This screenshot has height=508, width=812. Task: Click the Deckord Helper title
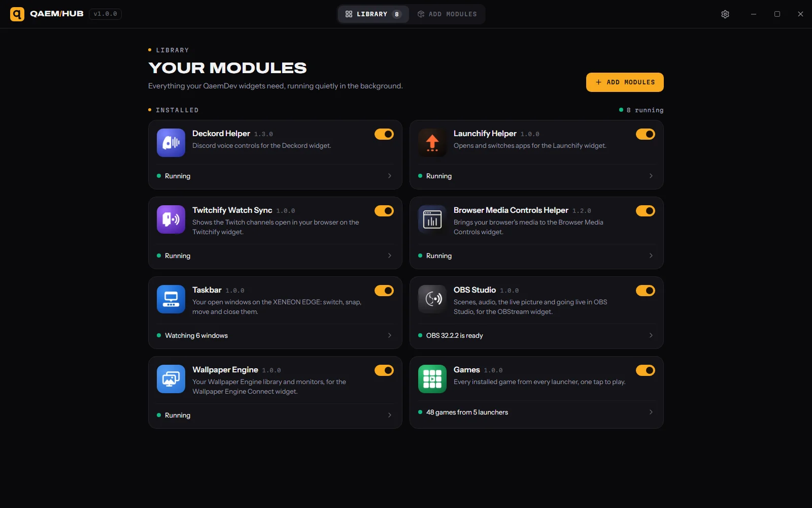tap(221, 134)
